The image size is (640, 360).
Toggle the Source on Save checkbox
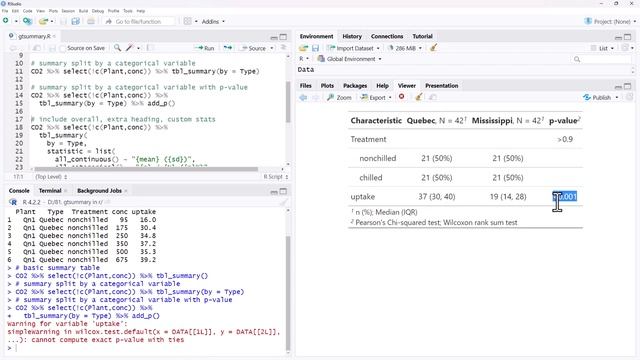point(62,48)
